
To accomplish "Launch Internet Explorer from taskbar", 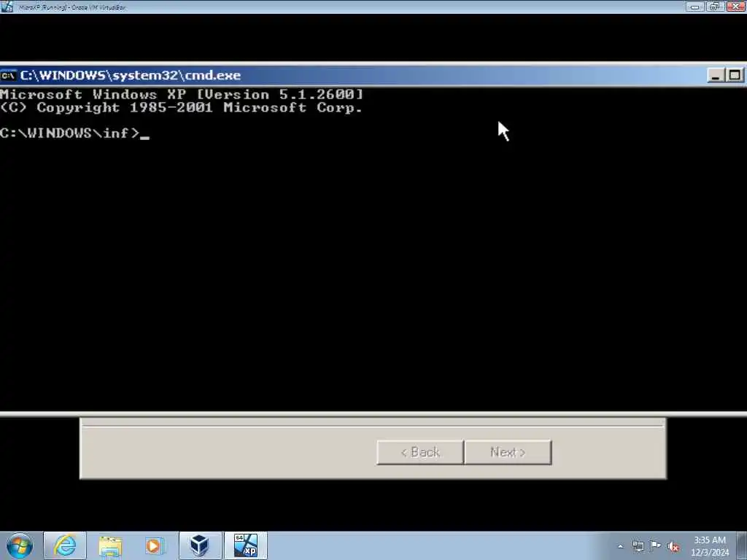I will tap(65, 545).
